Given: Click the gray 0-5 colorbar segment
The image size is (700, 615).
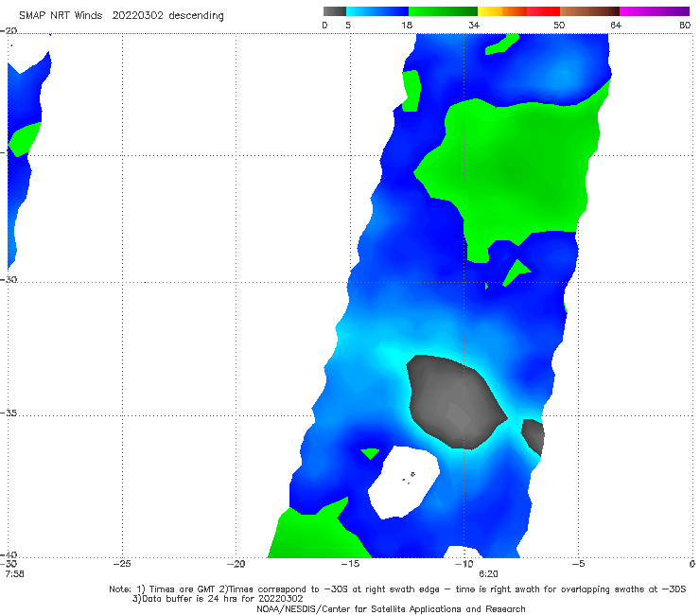Looking at the screenshot, I should (335, 11).
